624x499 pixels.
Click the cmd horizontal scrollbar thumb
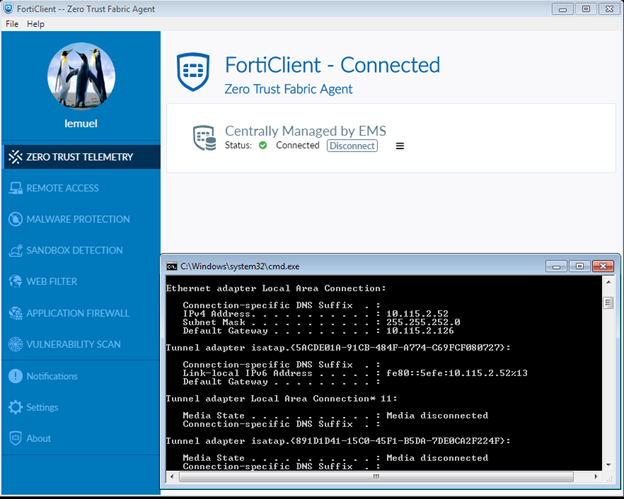(x=376, y=476)
